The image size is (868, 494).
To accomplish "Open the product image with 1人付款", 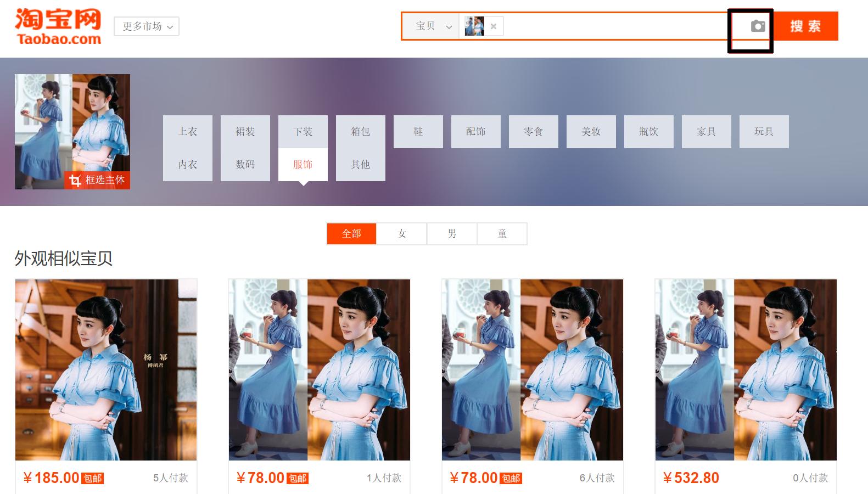I will point(320,370).
